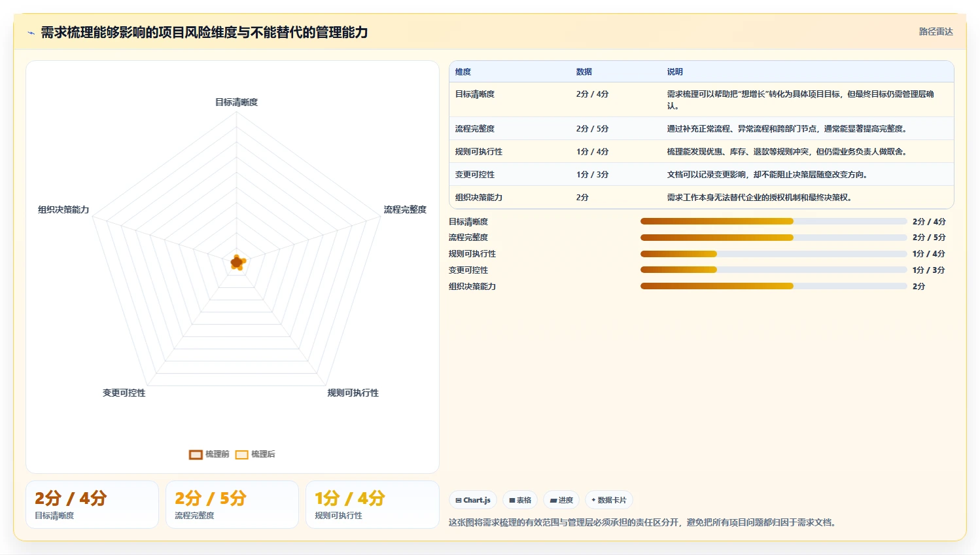Screen dimensions: 980x555
Task: Click the 梳理能发现优惠、库存 description
Action: 788,152
